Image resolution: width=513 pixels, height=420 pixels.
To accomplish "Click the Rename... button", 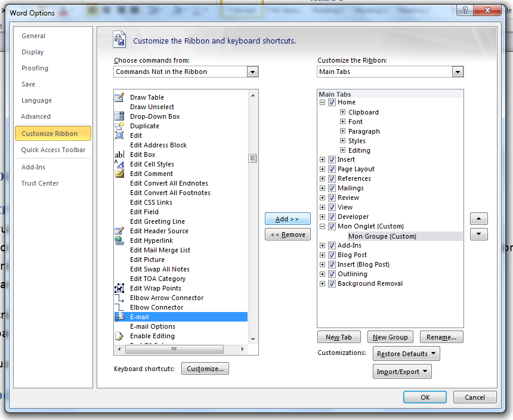I will coord(441,337).
